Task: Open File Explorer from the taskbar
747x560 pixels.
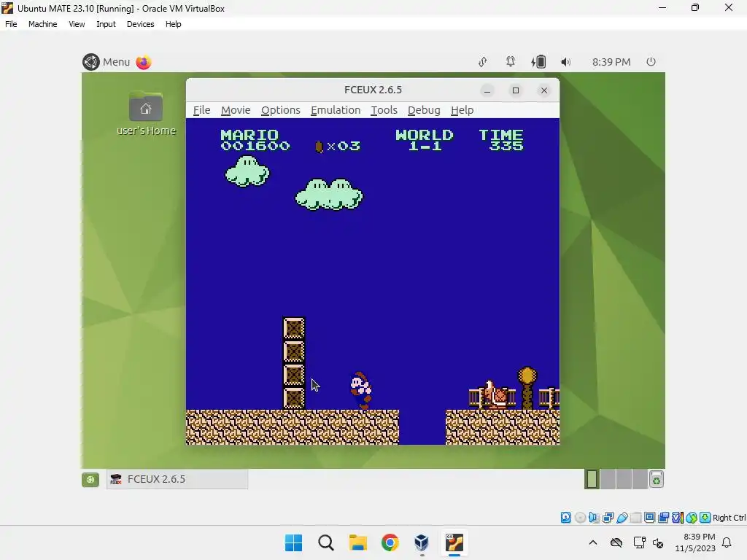Action: click(x=357, y=542)
